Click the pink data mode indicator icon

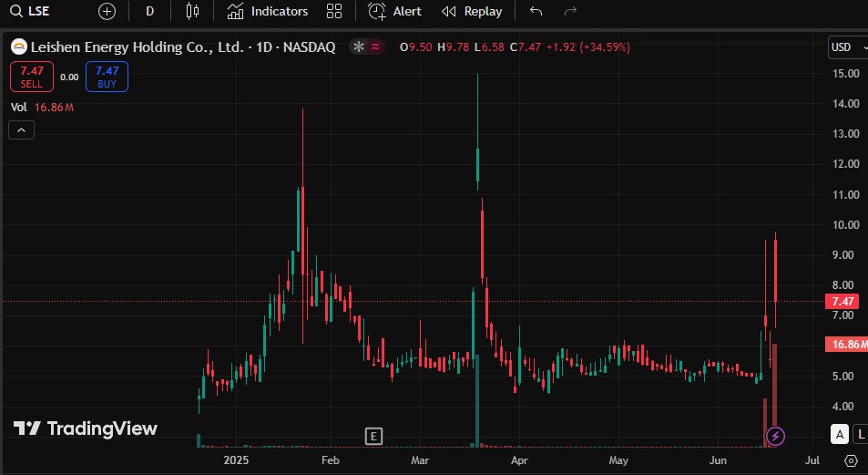pos(375,47)
